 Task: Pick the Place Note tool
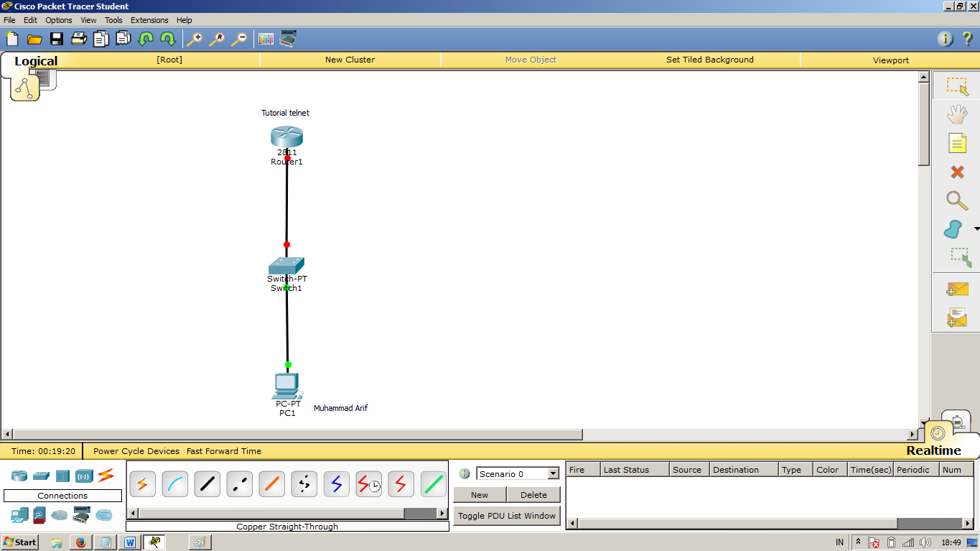[956, 144]
